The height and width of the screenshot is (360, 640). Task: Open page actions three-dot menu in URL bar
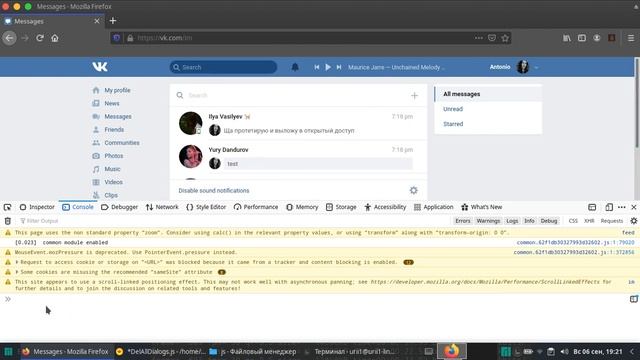(x=479, y=38)
